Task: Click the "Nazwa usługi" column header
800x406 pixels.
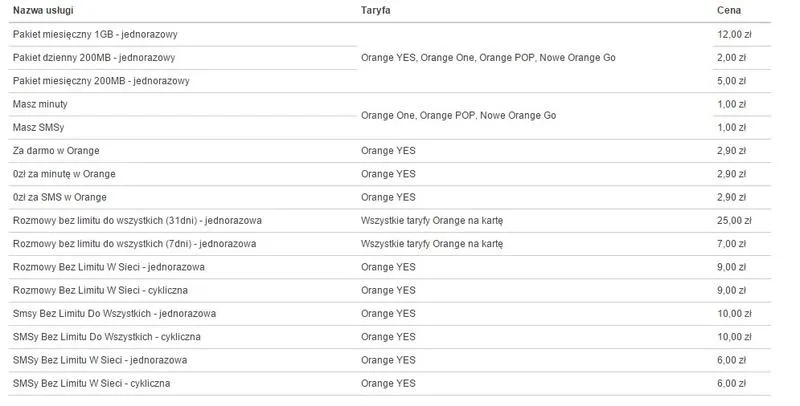Action: click(x=41, y=9)
